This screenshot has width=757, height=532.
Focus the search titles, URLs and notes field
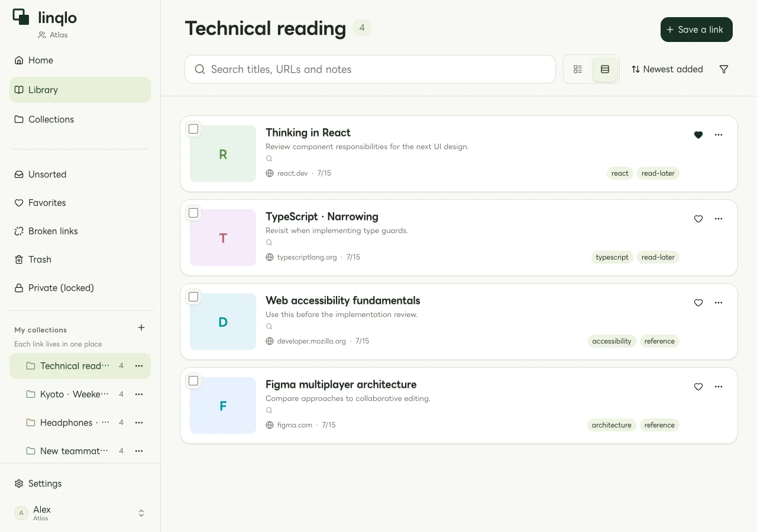point(370,69)
